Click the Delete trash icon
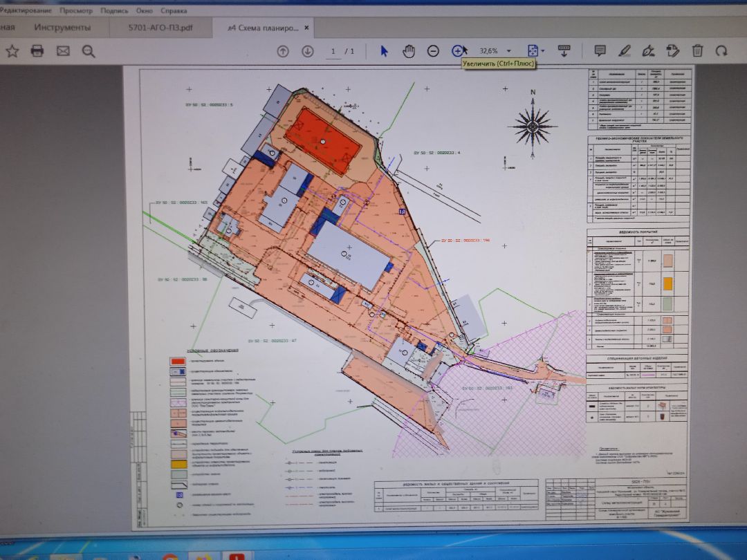This screenshot has height=560, width=747. tap(697, 50)
